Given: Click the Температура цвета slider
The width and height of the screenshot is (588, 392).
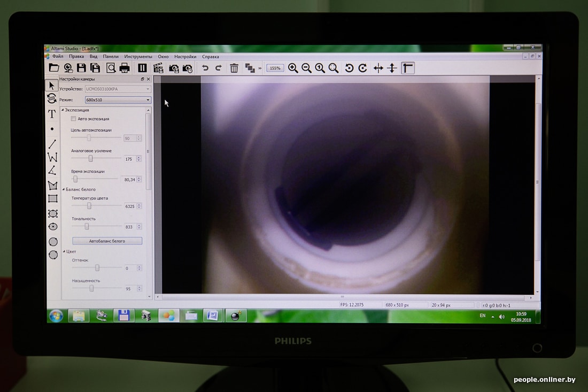Looking at the screenshot, I should tap(89, 206).
